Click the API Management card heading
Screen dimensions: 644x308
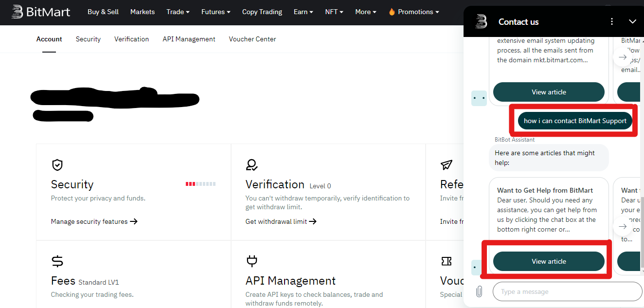point(290,281)
